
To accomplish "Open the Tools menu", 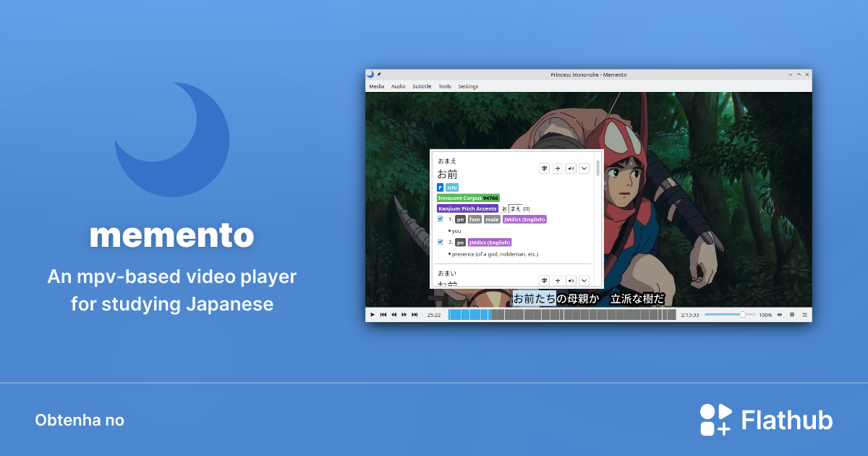I will [445, 86].
